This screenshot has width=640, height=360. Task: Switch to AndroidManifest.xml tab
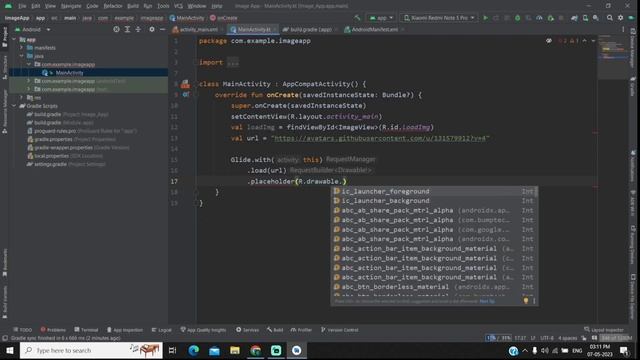[x=373, y=29]
